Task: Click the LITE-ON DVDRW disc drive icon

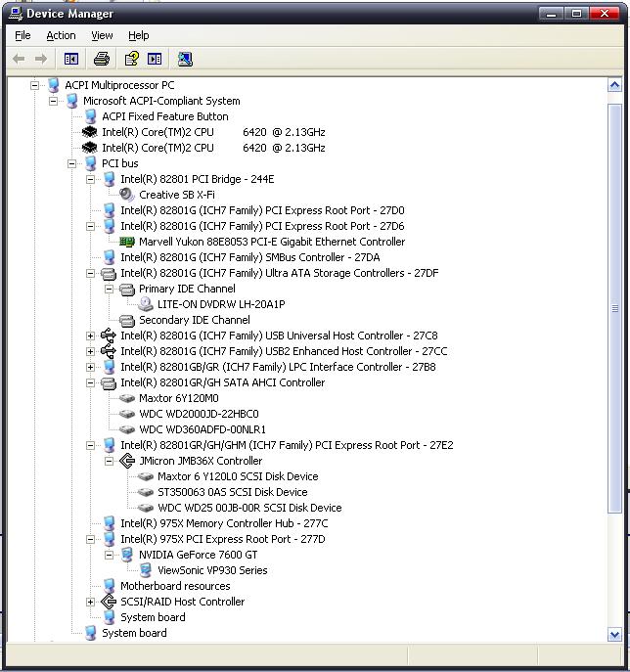Action: pyautogui.click(x=146, y=304)
